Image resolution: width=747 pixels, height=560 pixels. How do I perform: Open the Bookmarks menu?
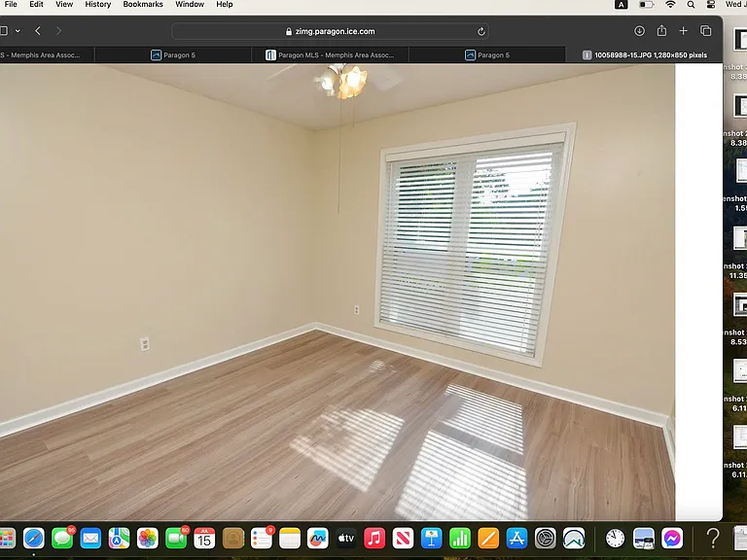pos(143,4)
